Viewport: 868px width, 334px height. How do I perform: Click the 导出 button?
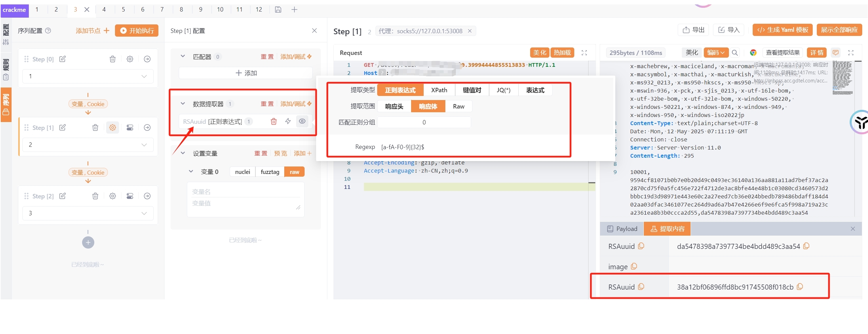(x=694, y=30)
